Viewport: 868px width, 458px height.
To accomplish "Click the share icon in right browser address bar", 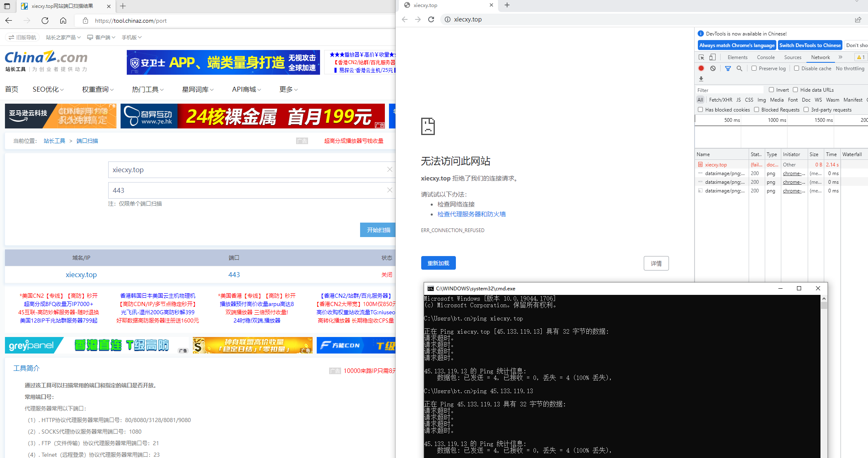I will coord(858,19).
